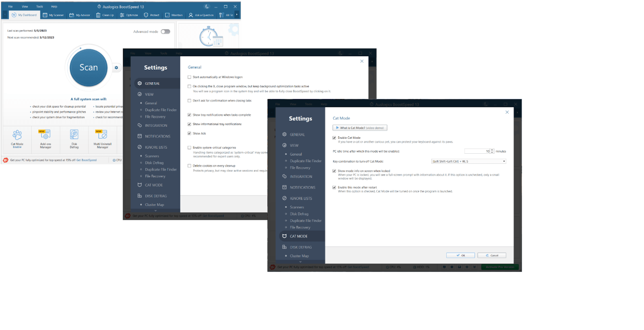Start the big blue Scan button
The width and height of the screenshot is (644, 330).
(89, 68)
